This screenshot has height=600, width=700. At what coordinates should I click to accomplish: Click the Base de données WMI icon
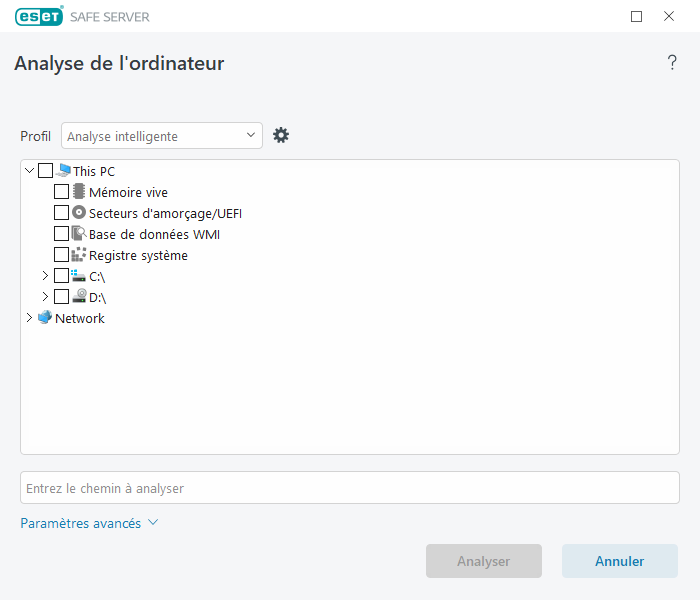[x=80, y=234]
